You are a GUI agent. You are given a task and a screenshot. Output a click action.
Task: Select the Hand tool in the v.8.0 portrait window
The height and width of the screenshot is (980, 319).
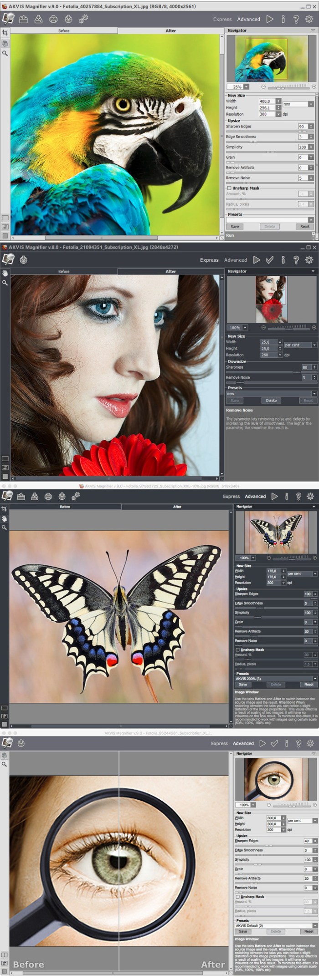(5, 274)
